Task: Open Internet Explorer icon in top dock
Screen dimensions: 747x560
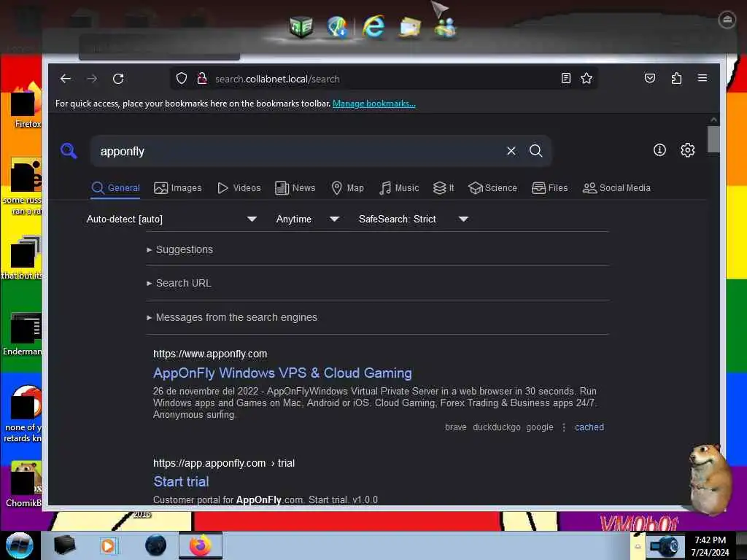Action: 373,26
